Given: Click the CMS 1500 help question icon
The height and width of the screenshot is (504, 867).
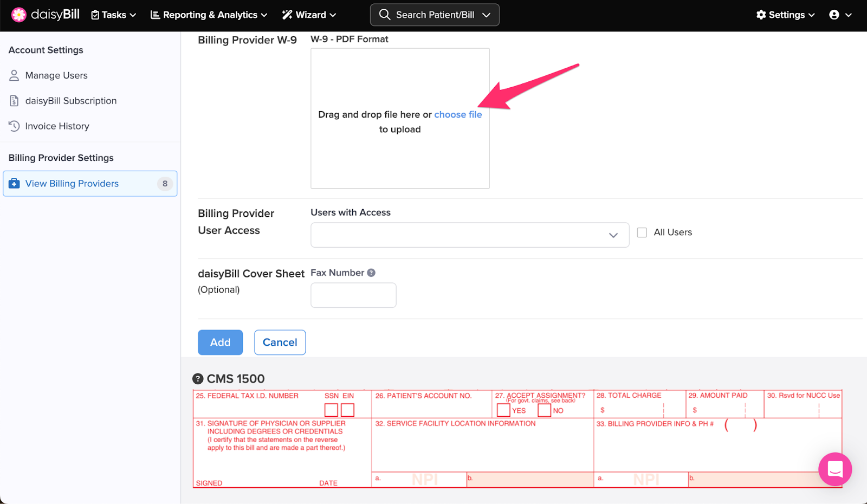Looking at the screenshot, I should click(x=198, y=379).
